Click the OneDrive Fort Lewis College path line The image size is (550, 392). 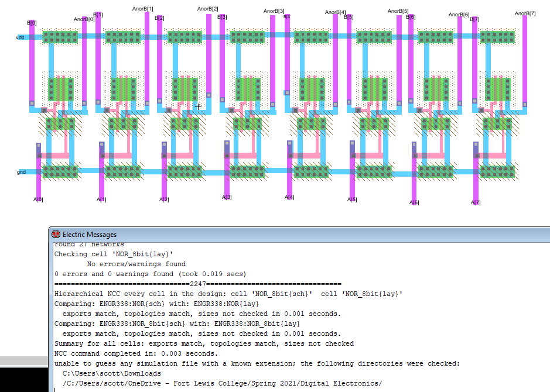coord(223,383)
